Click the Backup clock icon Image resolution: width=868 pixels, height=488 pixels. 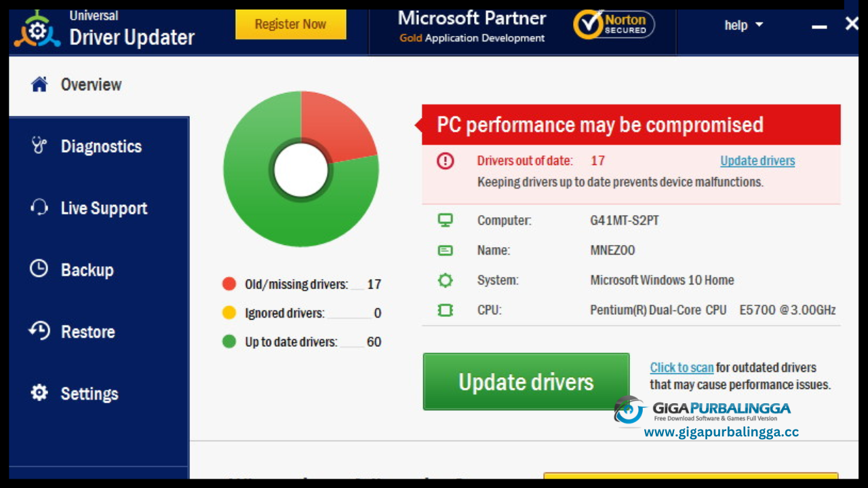(39, 269)
